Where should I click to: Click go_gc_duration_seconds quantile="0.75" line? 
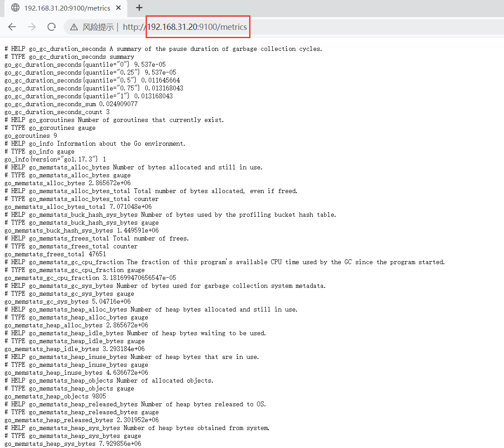tap(94, 88)
